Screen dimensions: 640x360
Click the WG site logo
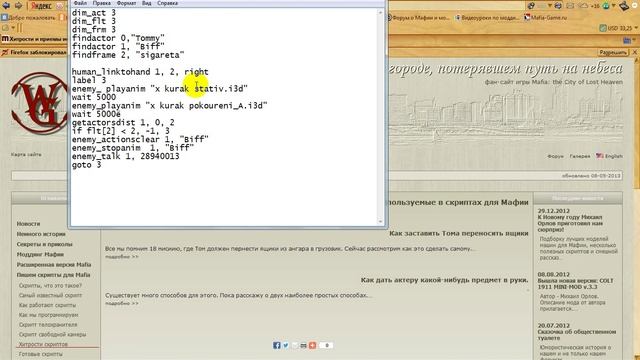point(39,103)
